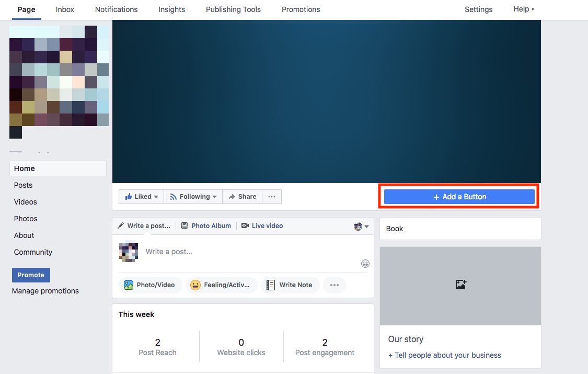Open Videos in the sidebar
The height and width of the screenshot is (374, 588).
(26, 202)
